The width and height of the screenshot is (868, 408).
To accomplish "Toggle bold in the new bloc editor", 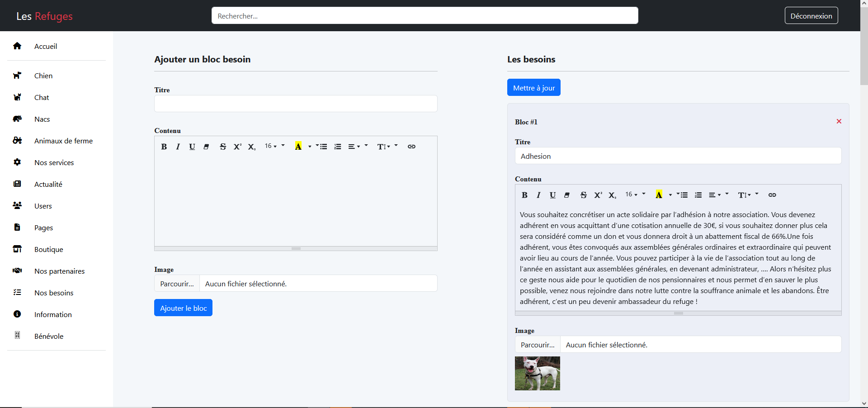I will pos(164,147).
